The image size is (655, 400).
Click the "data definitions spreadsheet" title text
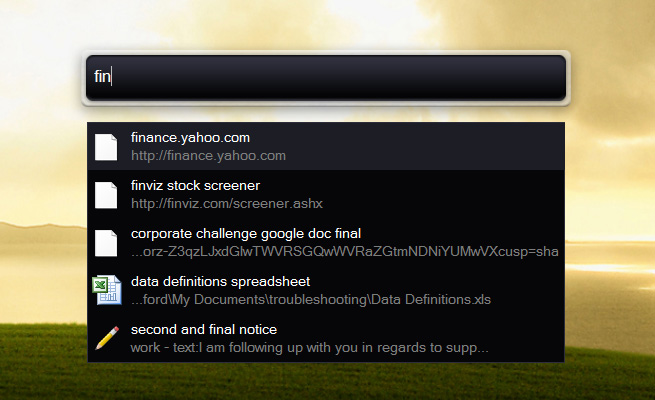coord(221,282)
